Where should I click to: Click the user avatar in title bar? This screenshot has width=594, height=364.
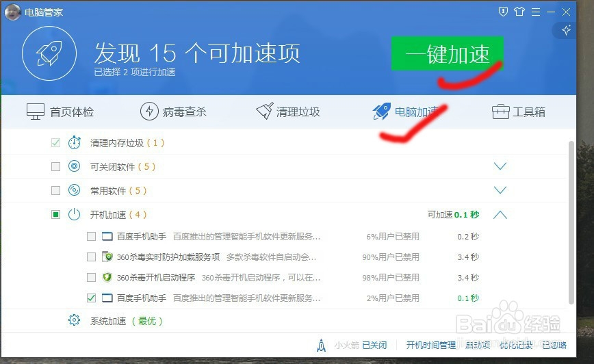12,12
